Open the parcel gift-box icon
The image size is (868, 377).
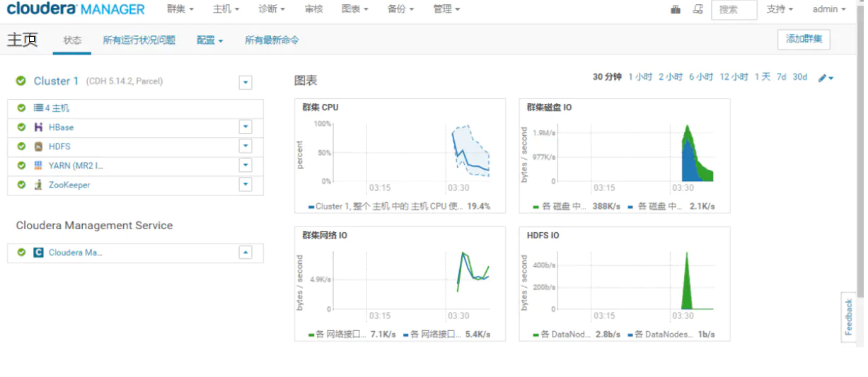676,9
